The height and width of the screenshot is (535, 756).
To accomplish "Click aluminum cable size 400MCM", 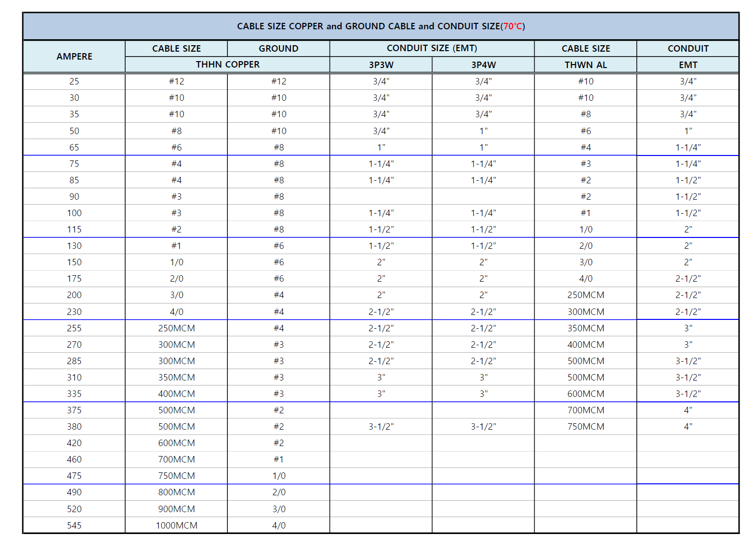I will (586, 345).
